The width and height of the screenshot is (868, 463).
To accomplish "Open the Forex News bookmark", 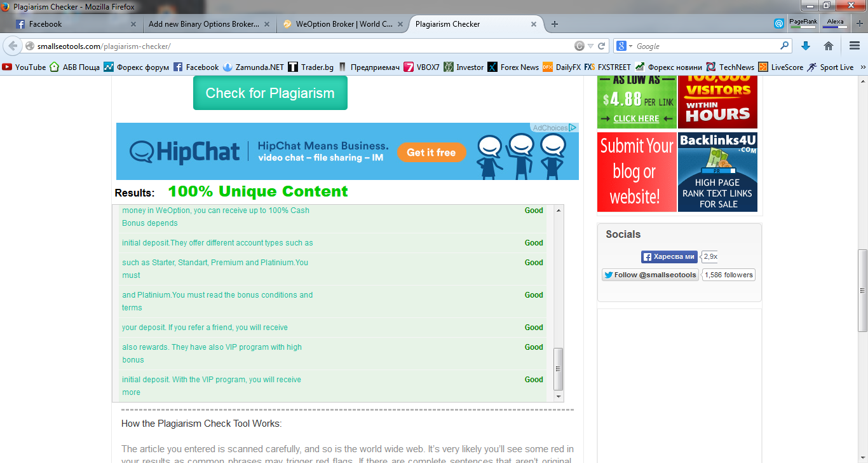I will pos(513,67).
